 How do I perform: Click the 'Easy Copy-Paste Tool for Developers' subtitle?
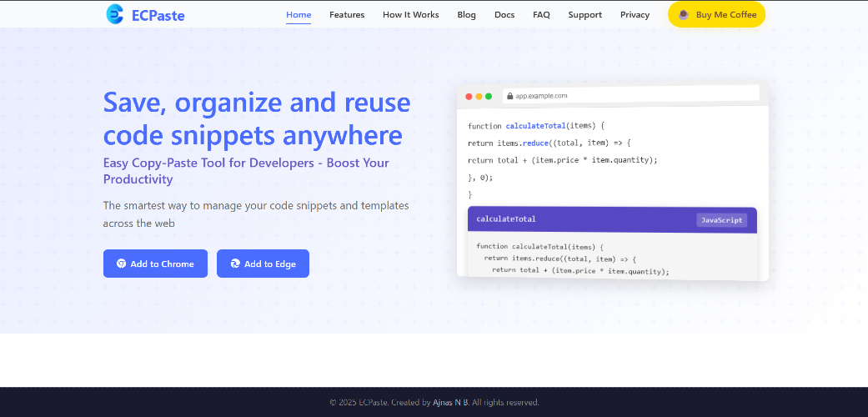246,171
